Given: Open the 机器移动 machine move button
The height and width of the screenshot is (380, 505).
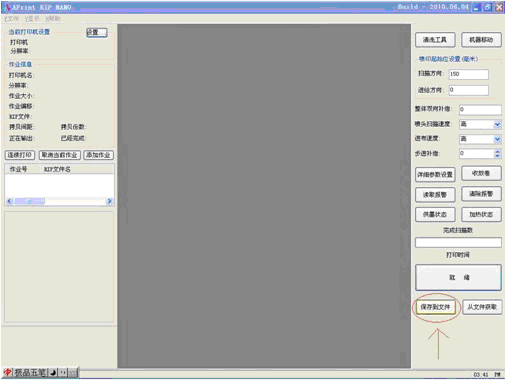Looking at the screenshot, I should click(481, 40).
